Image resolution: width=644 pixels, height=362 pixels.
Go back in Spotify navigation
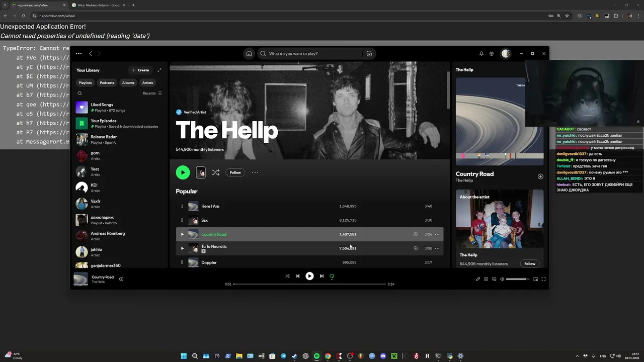click(91, 54)
